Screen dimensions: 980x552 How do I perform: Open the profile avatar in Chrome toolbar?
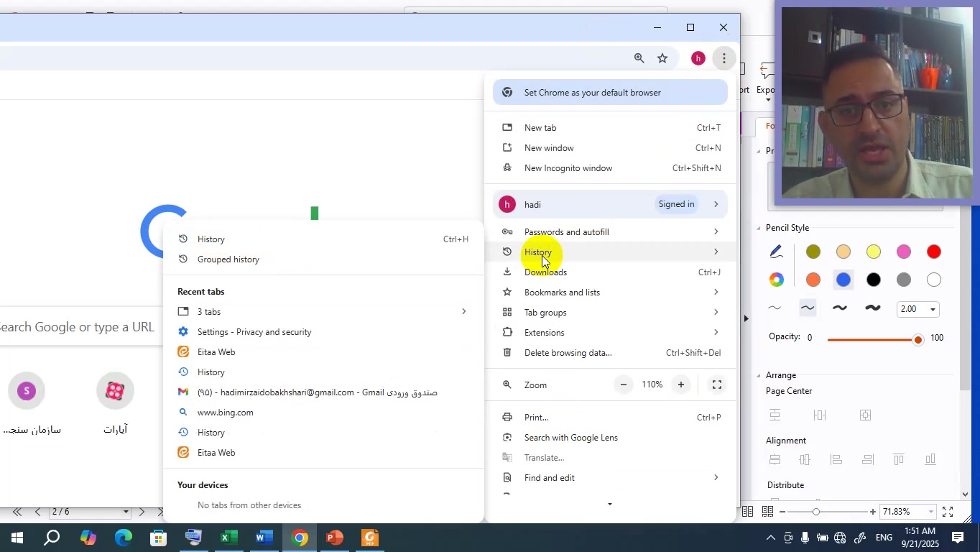(x=698, y=58)
